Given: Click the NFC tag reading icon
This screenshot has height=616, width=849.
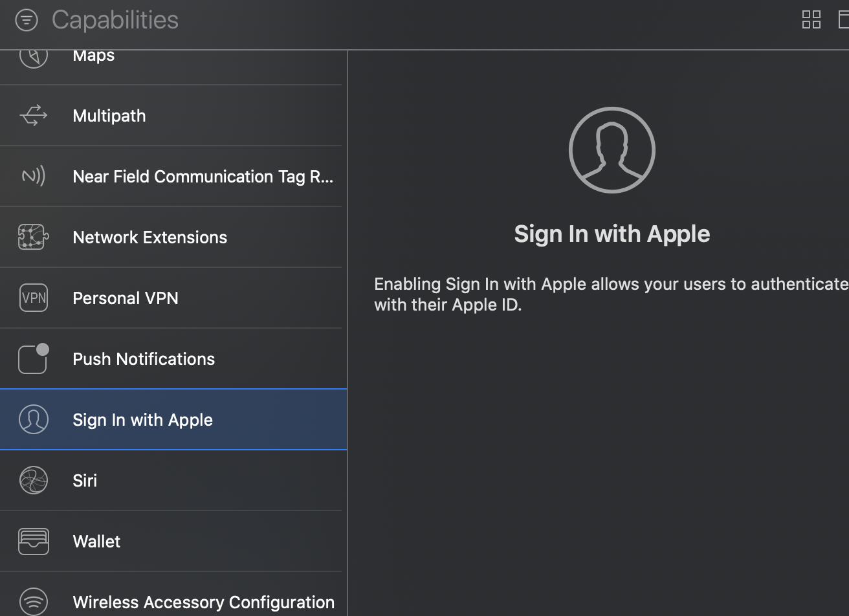Looking at the screenshot, I should 33,176.
